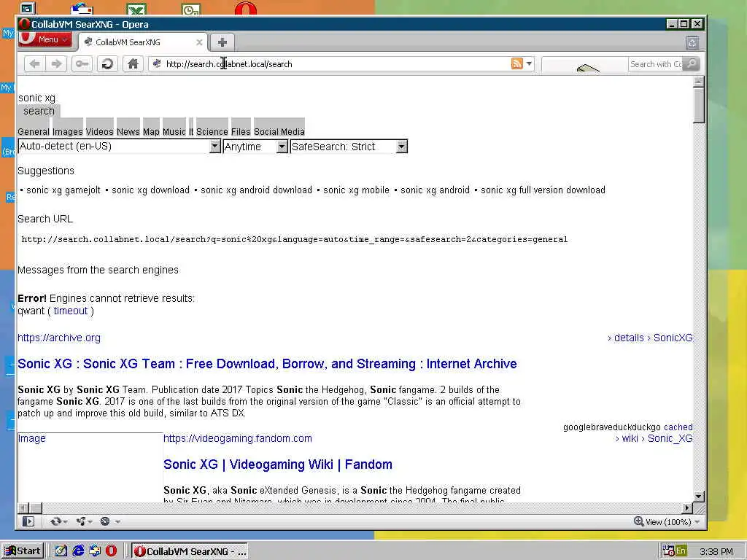Screen dimensions: 747x560
Task: Switch to the It category tab
Action: click(x=191, y=131)
